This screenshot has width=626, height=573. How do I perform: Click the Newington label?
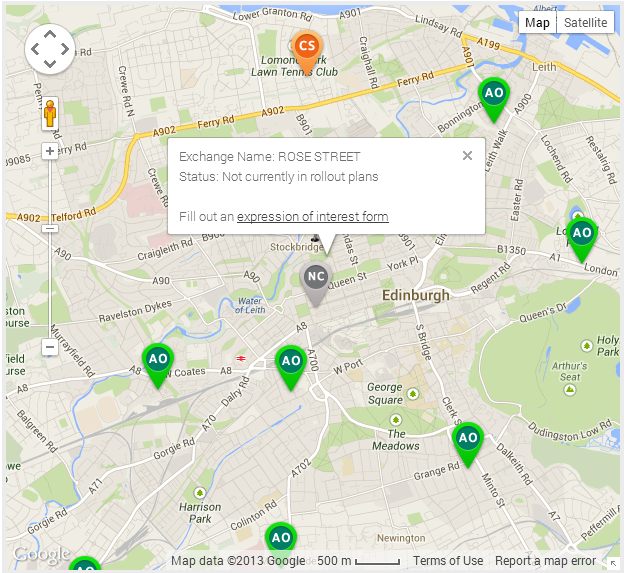(x=401, y=538)
